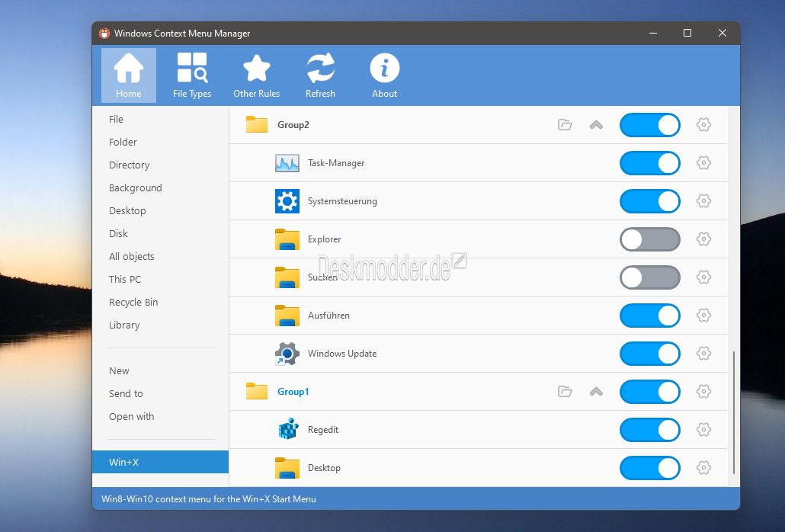Click the Regedit entry name
This screenshot has height=532, width=785.
323,430
